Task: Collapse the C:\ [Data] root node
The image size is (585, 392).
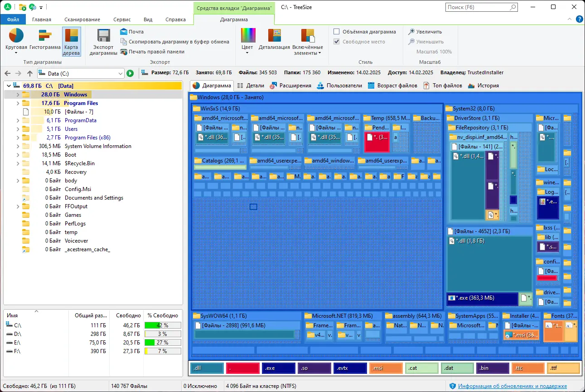Action: (9, 86)
